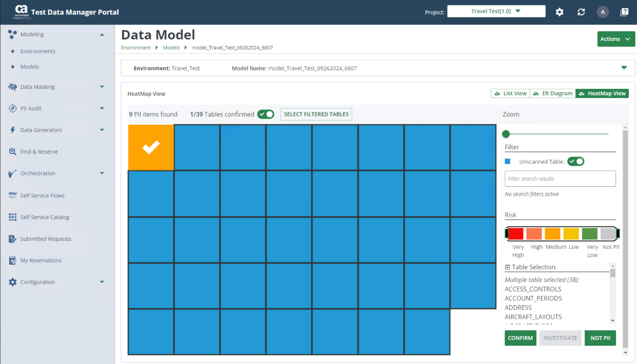Click the settings gear icon in header

click(x=559, y=12)
